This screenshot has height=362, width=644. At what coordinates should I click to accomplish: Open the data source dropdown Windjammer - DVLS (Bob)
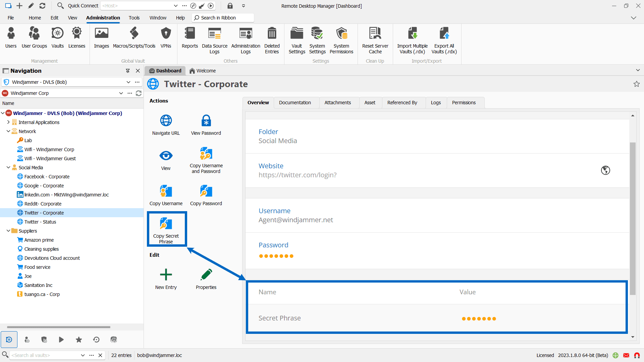[128, 82]
